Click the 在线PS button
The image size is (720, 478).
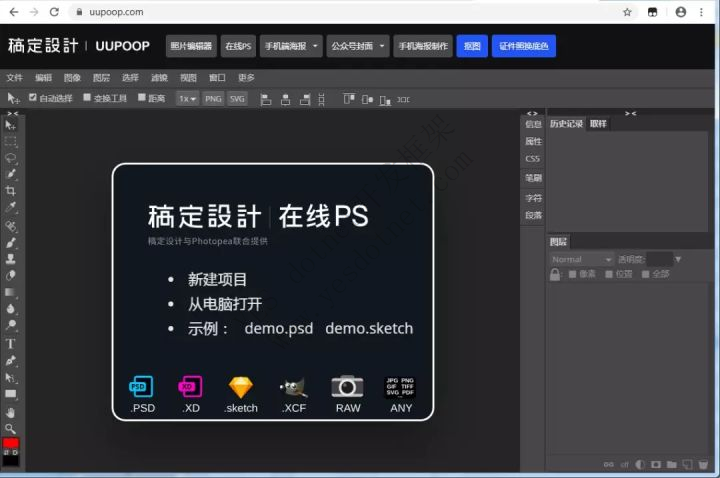[x=238, y=46]
